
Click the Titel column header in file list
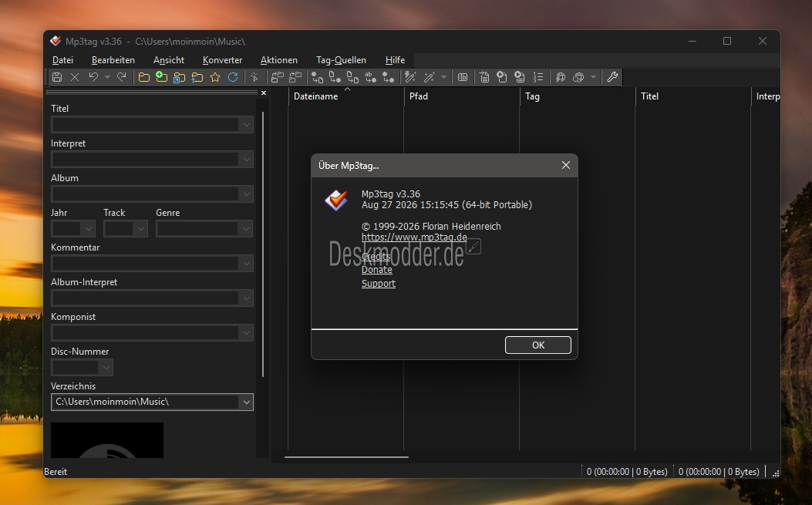coord(693,96)
